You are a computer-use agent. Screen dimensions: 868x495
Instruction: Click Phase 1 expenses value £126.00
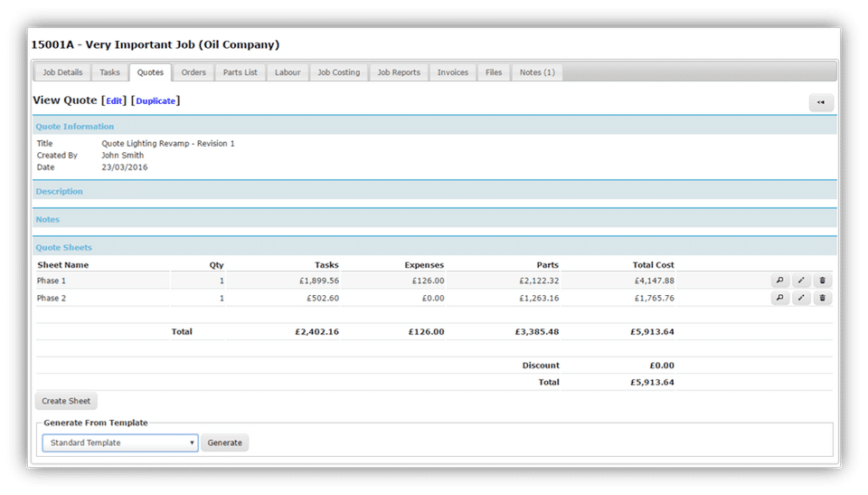coord(428,281)
